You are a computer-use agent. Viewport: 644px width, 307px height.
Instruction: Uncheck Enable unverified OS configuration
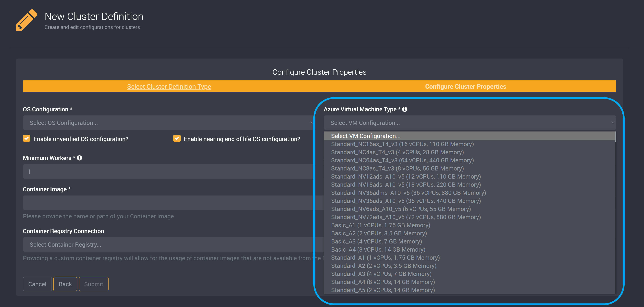click(27, 138)
